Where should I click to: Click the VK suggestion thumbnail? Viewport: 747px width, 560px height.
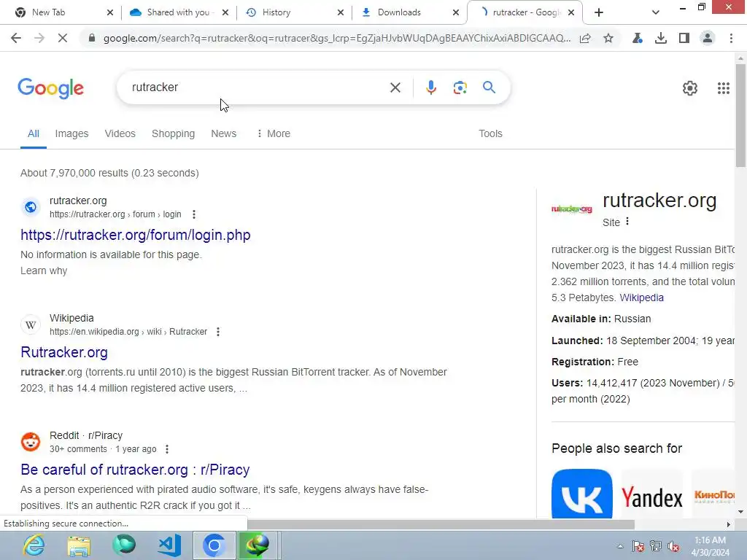click(x=581, y=494)
